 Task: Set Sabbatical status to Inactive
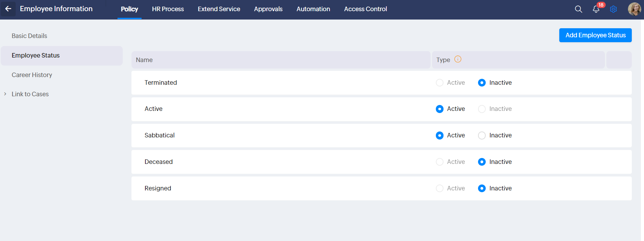click(x=482, y=135)
